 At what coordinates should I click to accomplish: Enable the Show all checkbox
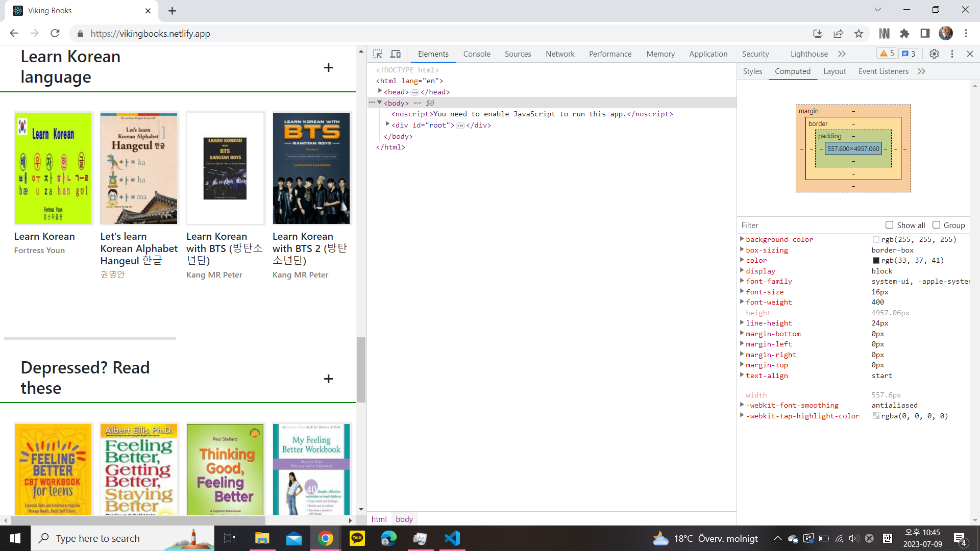(x=890, y=225)
